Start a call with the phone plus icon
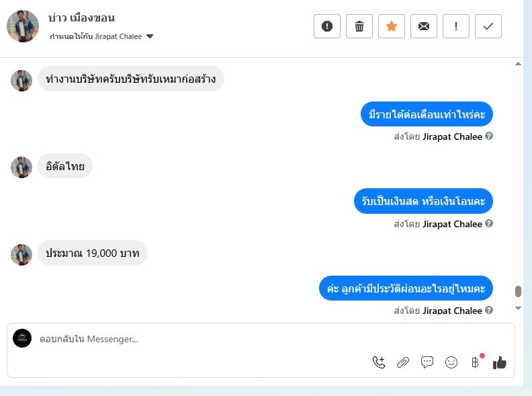The width and height of the screenshot is (532, 396). click(x=379, y=362)
